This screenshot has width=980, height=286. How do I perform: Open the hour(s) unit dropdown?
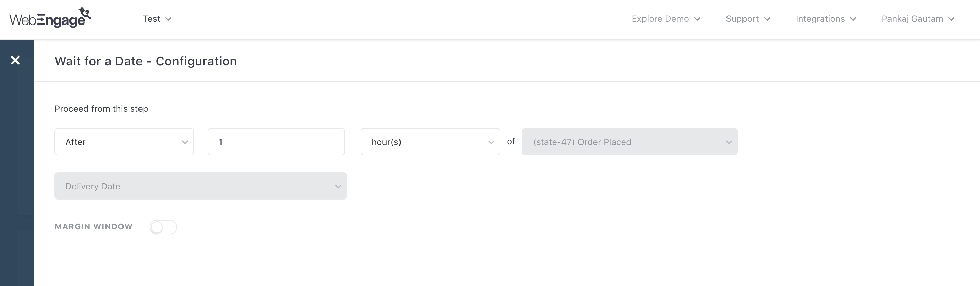430,142
